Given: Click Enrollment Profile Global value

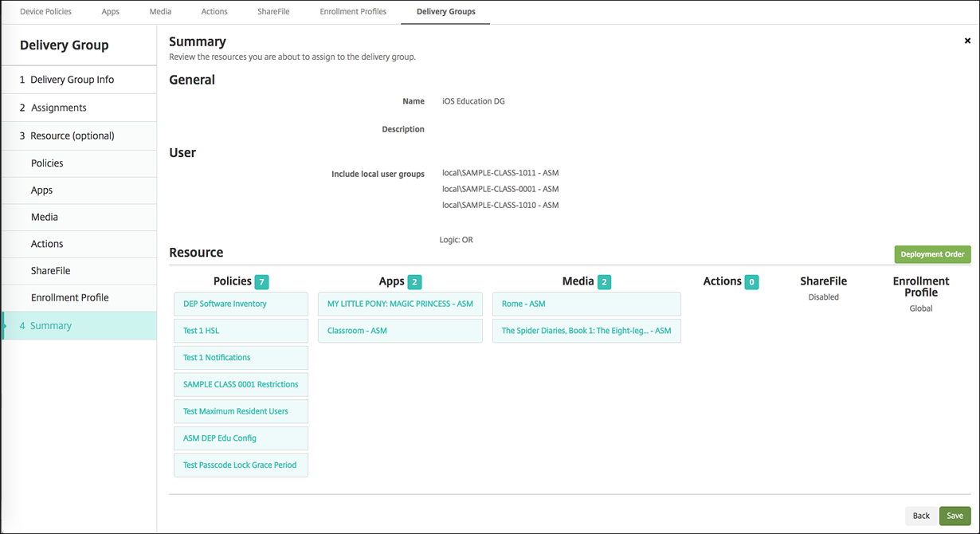Looking at the screenshot, I should [921, 308].
